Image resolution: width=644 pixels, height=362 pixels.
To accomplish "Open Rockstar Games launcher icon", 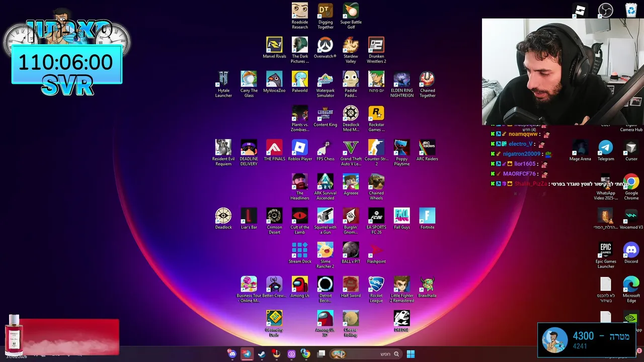I will pyautogui.click(x=376, y=119).
